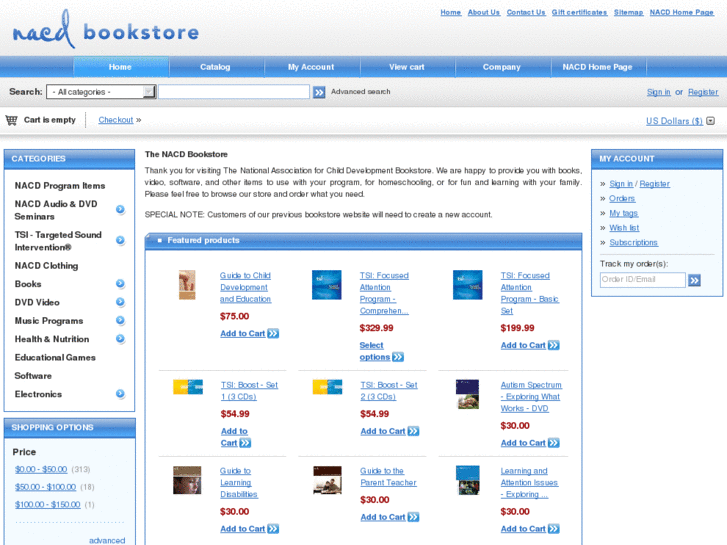Click arrow icon beside Learning and Attention Issues Add to Cart
The image size is (727, 545).
coord(554,529)
